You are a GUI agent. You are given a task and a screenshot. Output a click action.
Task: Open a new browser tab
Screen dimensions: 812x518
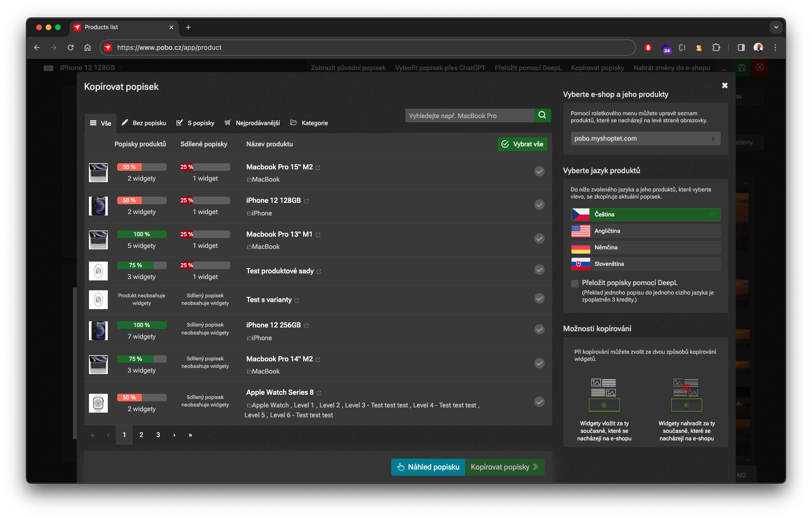(188, 27)
